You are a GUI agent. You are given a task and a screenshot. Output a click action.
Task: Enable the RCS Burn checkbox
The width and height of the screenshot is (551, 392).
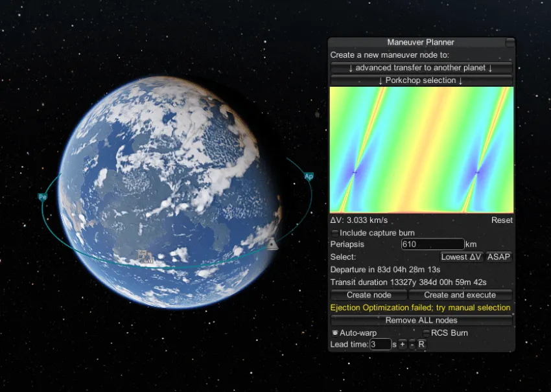click(x=426, y=332)
